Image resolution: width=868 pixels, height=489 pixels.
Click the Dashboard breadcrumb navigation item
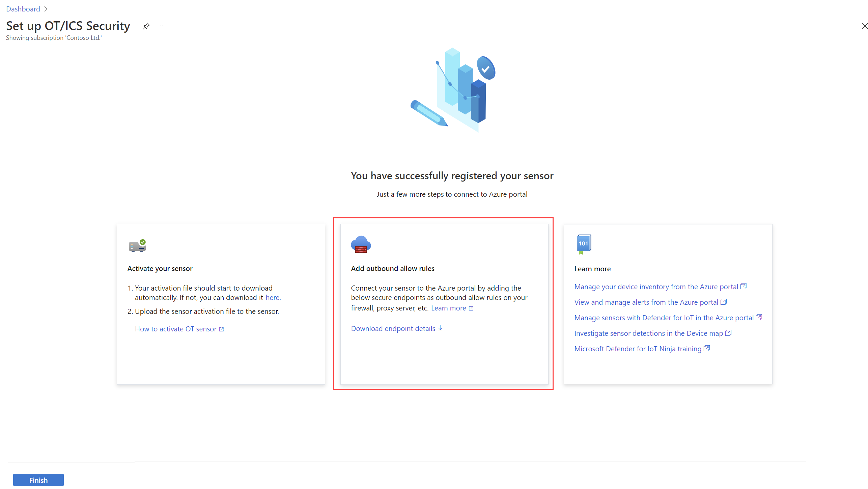click(23, 8)
